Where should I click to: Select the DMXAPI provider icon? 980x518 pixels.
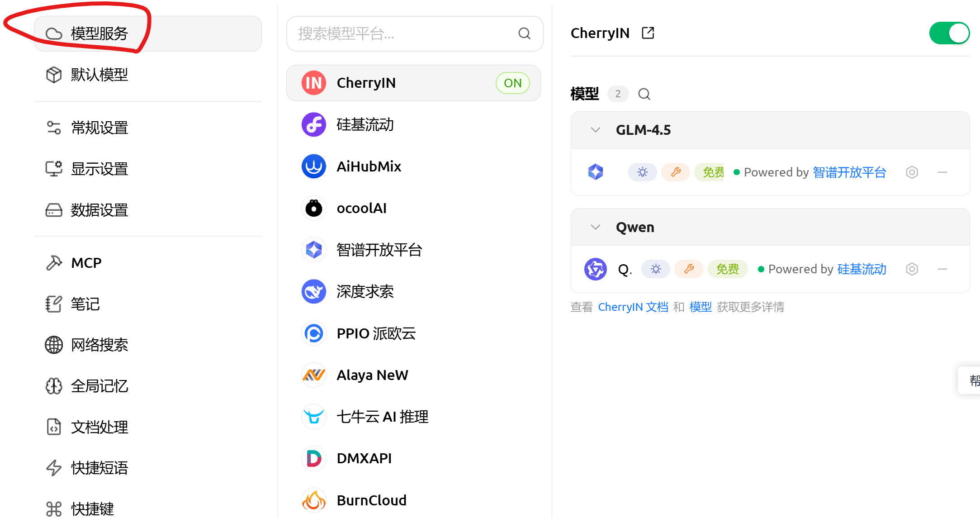[x=314, y=458]
